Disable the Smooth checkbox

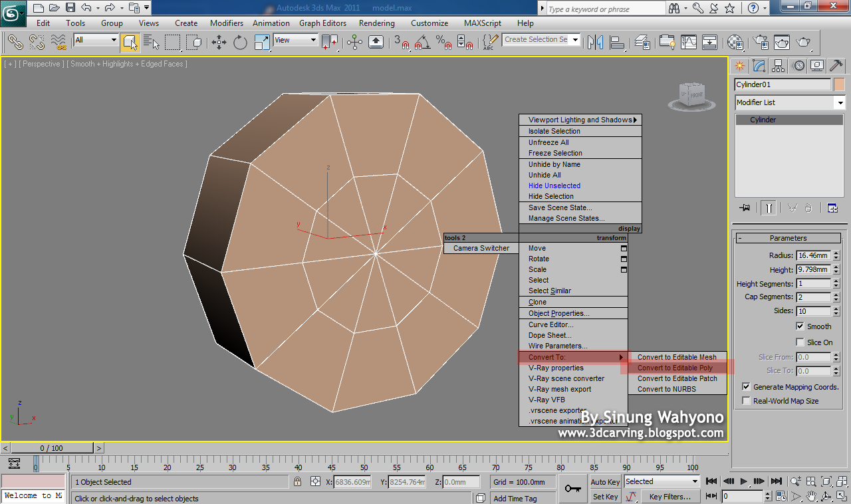[800, 326]
